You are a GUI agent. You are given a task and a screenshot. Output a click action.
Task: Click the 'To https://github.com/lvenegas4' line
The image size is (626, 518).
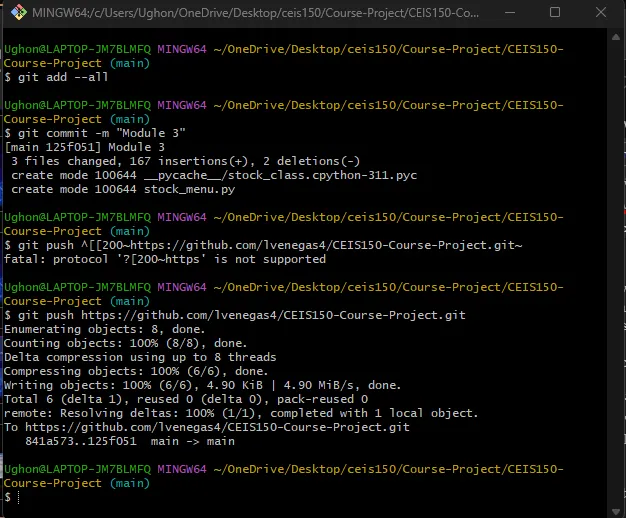(207, 427)
